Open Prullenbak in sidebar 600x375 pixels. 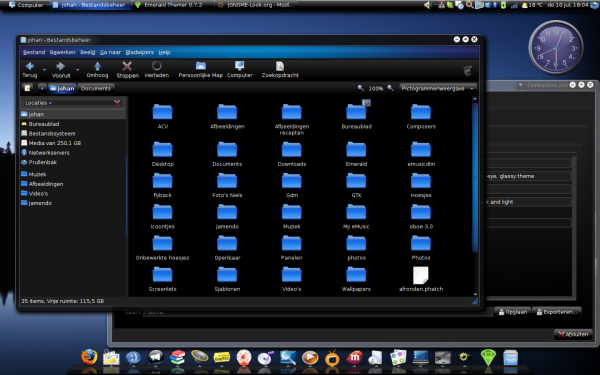coord(73,162)
